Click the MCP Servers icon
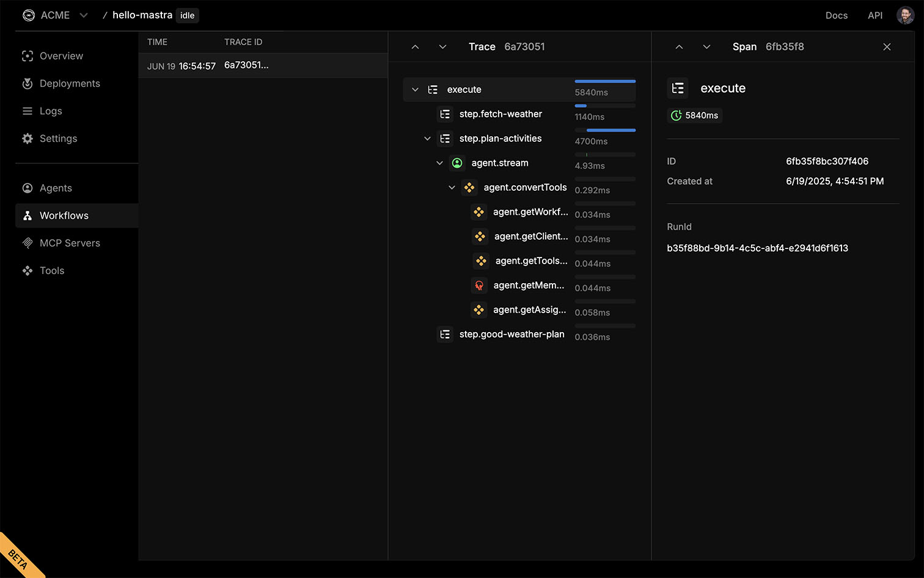The width and height of the screenshot is (924, 578). pos(28,243)
